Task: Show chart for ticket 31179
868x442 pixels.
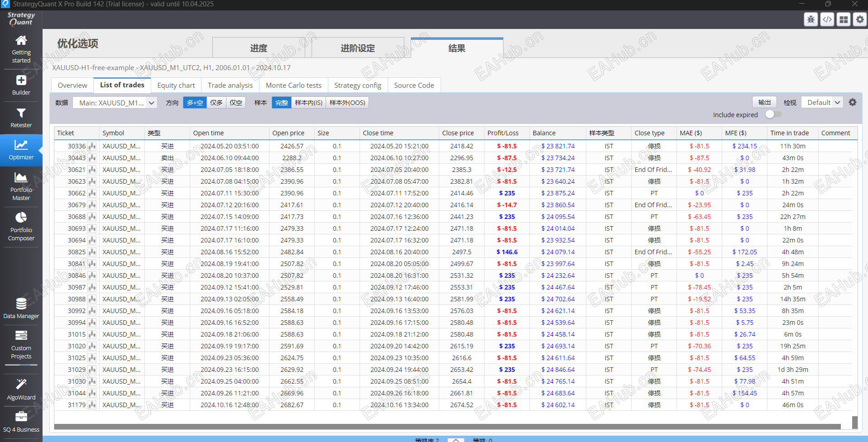Action: pos(92,405)
